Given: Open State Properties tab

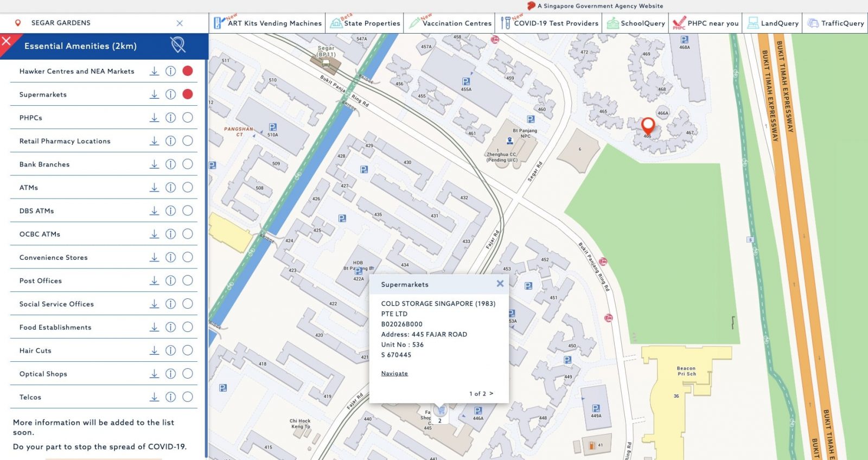Looking at the screenshot, I should click(x=365, y=23).
